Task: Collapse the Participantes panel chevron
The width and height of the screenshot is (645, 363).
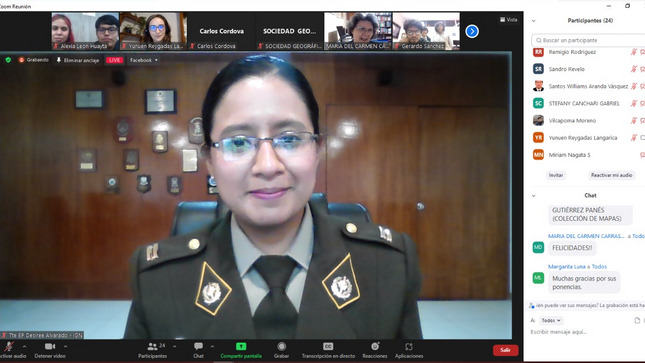Action: point(534,21)
